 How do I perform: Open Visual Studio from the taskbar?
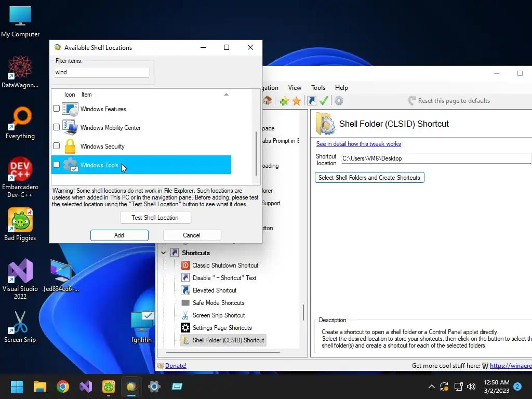point(86,387)
